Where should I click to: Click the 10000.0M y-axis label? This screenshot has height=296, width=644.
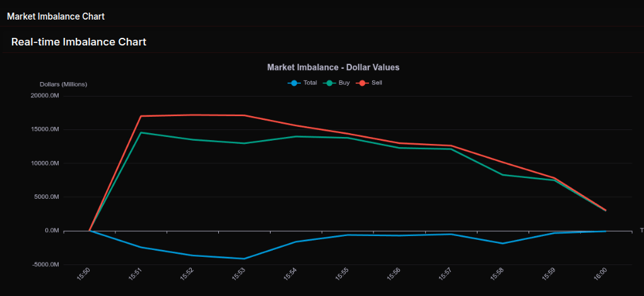[45, 163]
